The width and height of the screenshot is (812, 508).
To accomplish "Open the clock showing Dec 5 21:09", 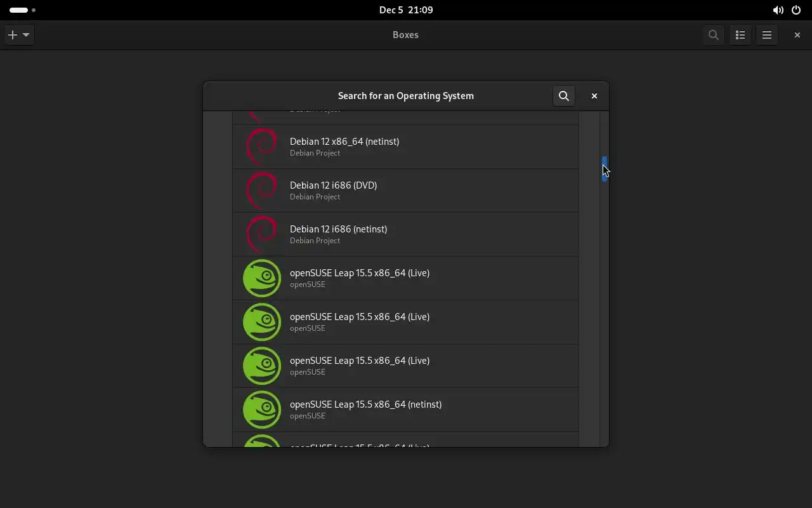I will click(406, 10).
